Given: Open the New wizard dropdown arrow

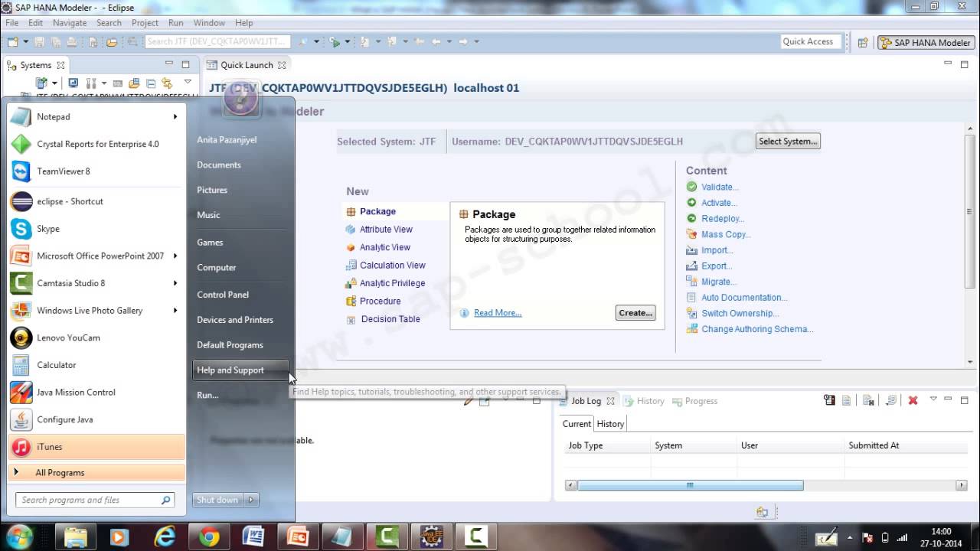Looking at the screenshot, I should pyautogui.click(x=25, y=42).
